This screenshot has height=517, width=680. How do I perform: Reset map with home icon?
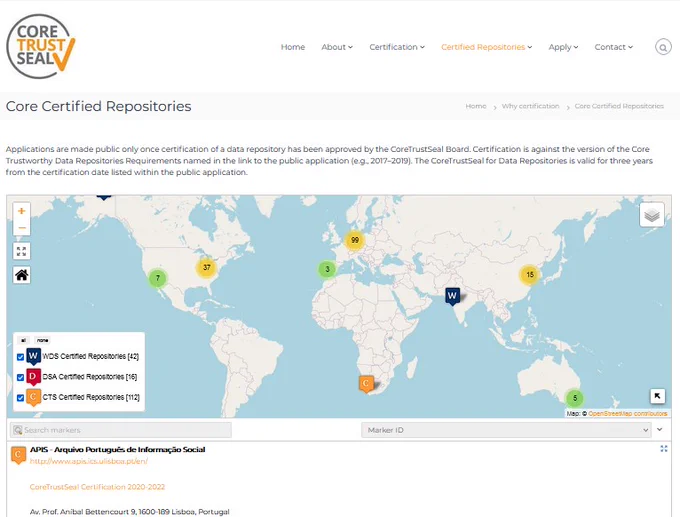pos(22,275)
